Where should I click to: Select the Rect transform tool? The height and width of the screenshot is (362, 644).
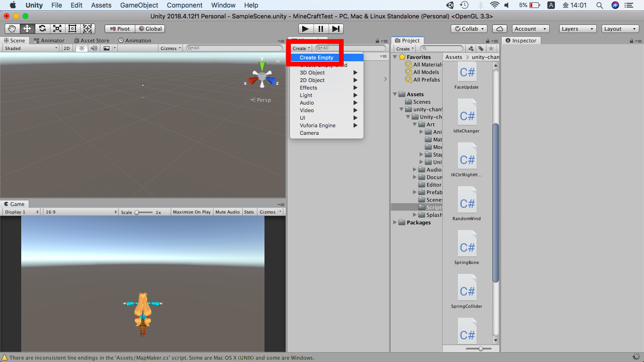point(73,29)
